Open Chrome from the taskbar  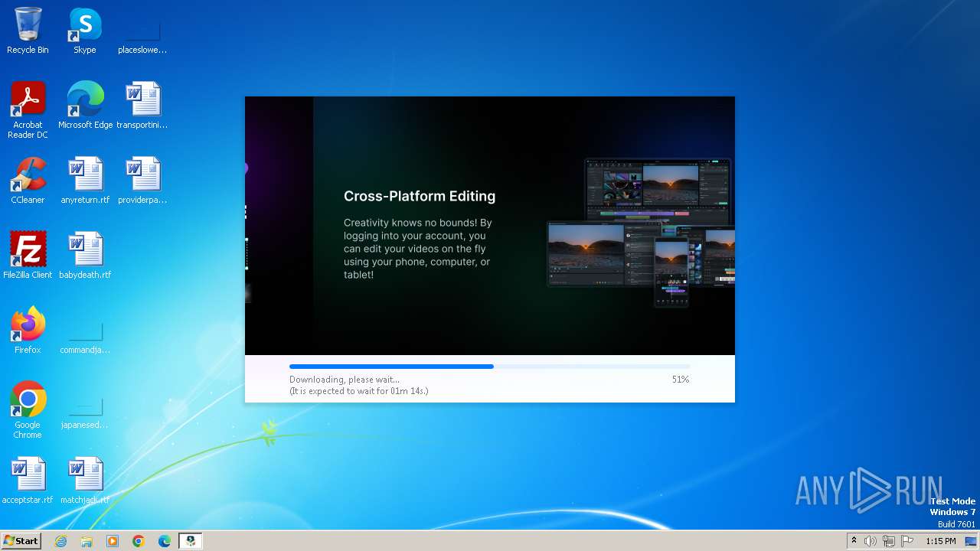click(139, 541)
